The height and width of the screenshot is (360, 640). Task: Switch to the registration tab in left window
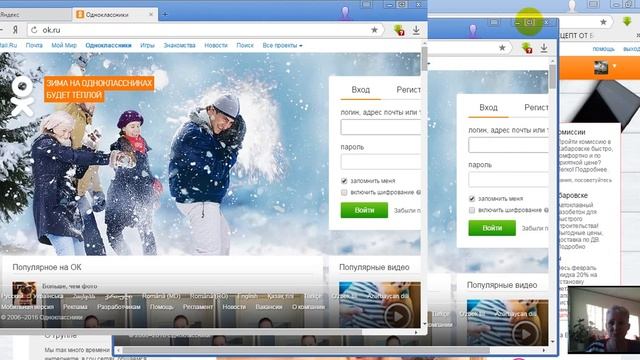click(x=409, y=90)
